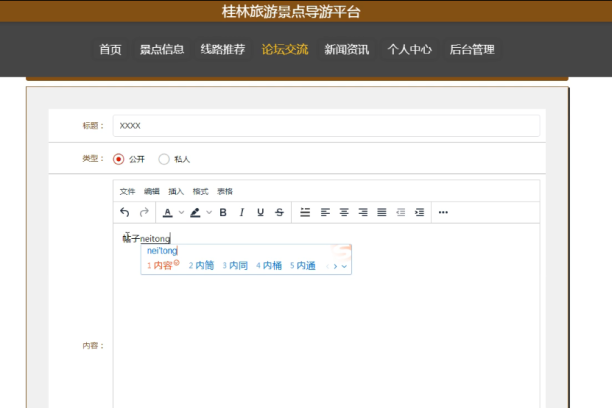Apply underline formatting

coord(260,212)
